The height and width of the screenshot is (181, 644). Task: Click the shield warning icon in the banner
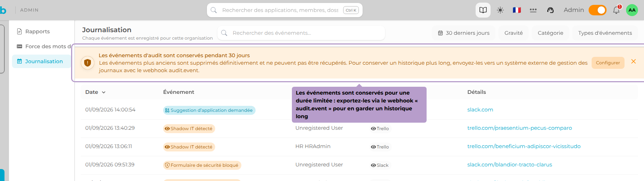click(x=88, y=63)
